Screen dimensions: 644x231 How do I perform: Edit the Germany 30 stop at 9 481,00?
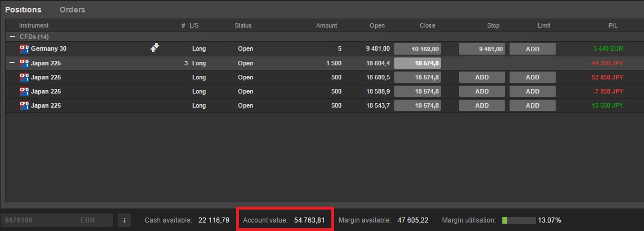point(481,49)
